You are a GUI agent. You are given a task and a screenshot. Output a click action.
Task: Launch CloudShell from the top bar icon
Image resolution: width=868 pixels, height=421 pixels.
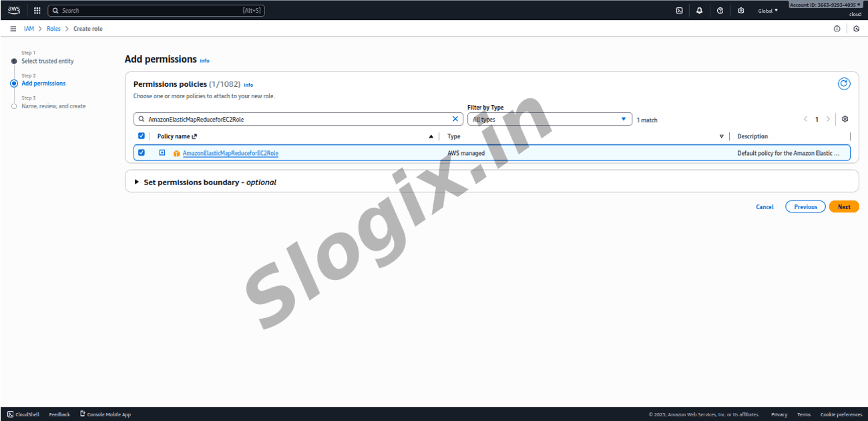(x=679, y=11)
